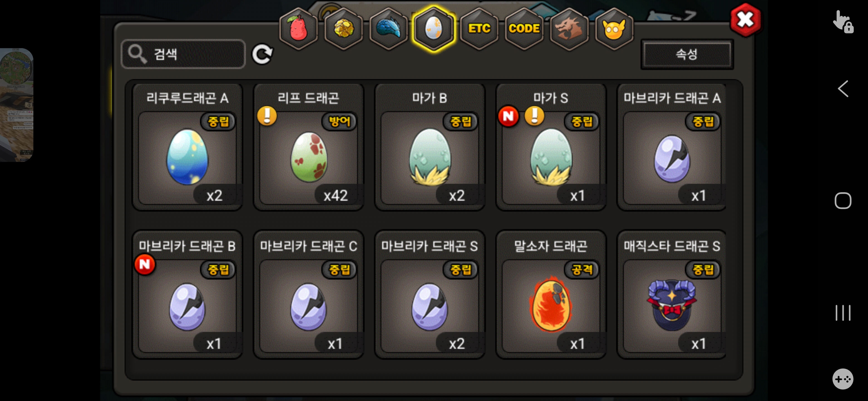
Task: Open the red fruit food tab
Action: [298, 29]
